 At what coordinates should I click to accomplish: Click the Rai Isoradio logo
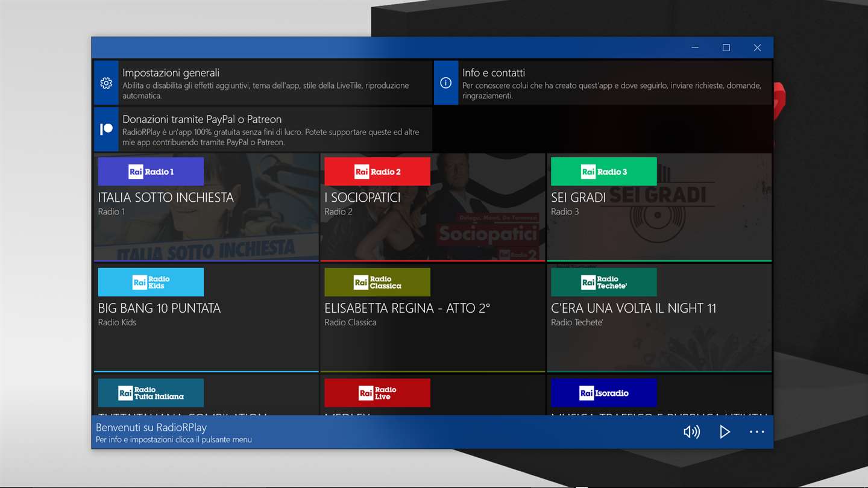coord(603,393)
